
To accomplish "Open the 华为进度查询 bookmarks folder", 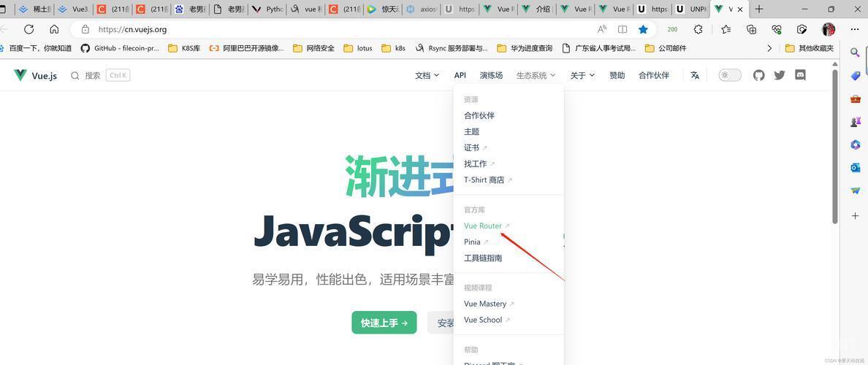I will click(x=525, y=48).
